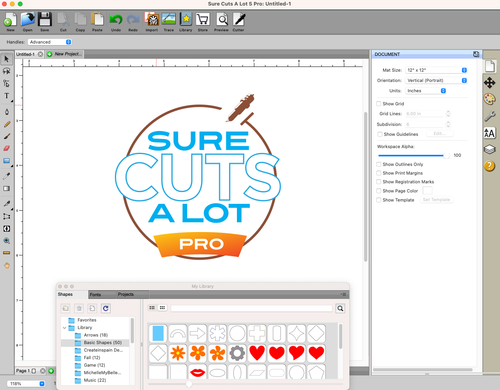Select the red lips shape thumbnail
Viewport: 500px width, 390px height.
pyautogui.click(x=197, y=372)
